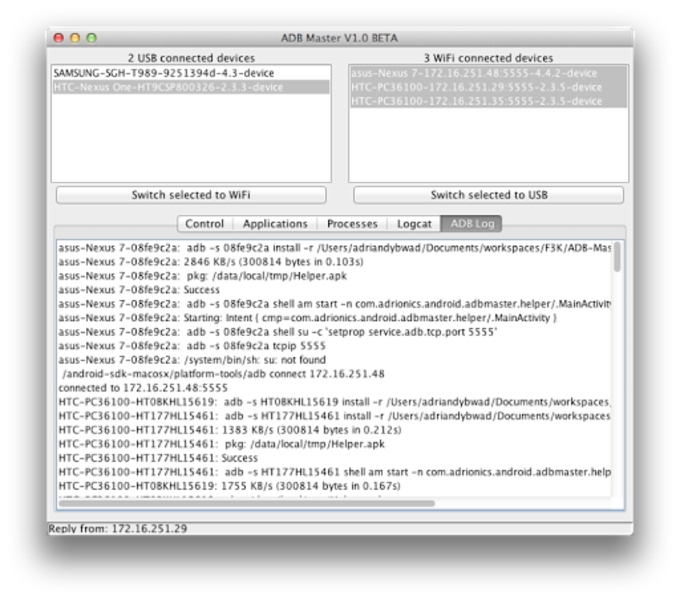Click '3 WiFi connected devices' heading

click(x=488, y=58)
